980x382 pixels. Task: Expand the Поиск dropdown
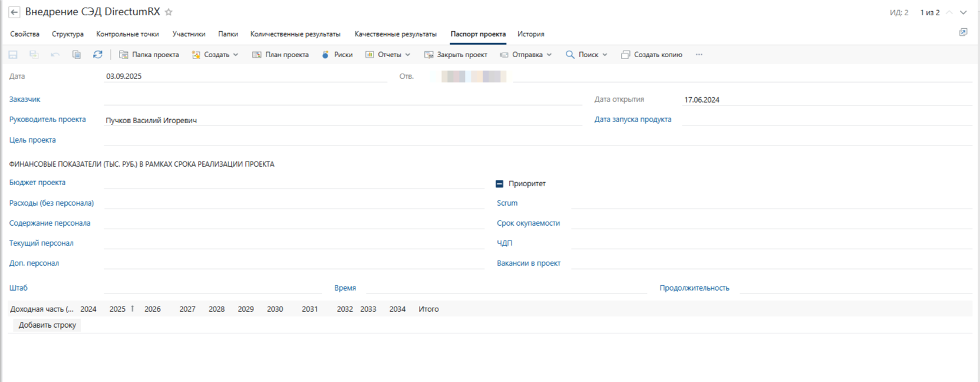[x=587, y=55]
